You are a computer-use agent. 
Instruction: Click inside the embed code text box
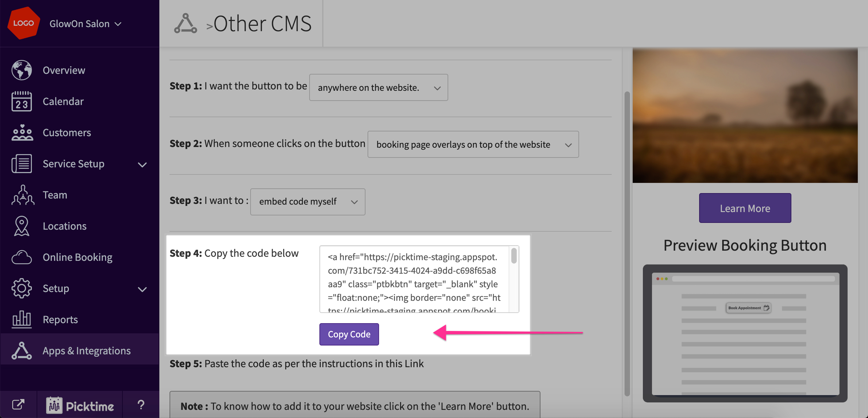[414, 278]
